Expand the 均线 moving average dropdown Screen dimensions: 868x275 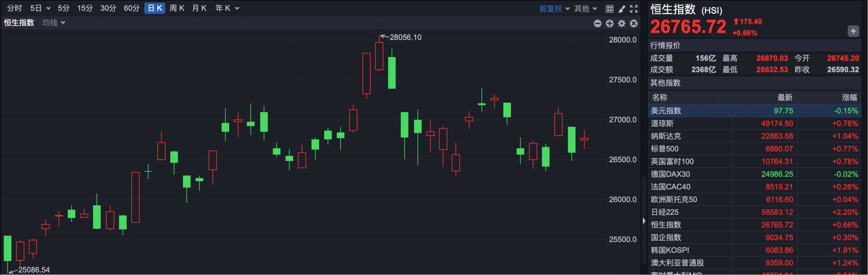click(x=54, y=23)
